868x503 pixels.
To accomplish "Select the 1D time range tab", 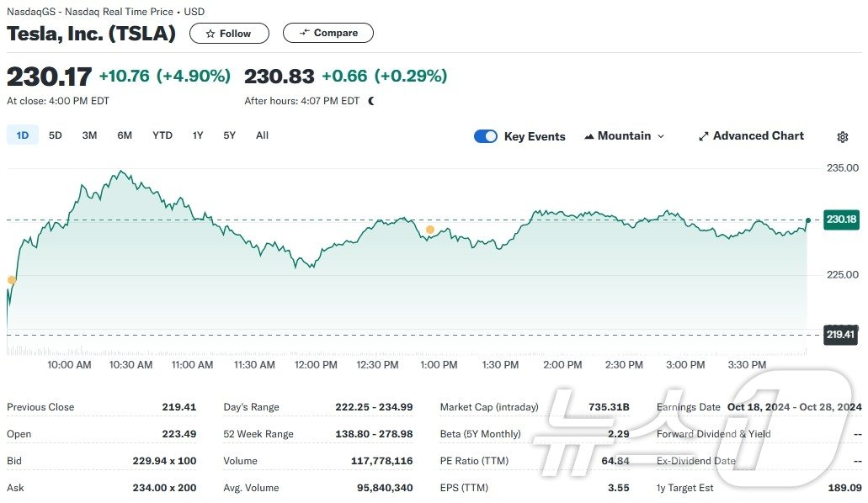I will pos(23,135).
